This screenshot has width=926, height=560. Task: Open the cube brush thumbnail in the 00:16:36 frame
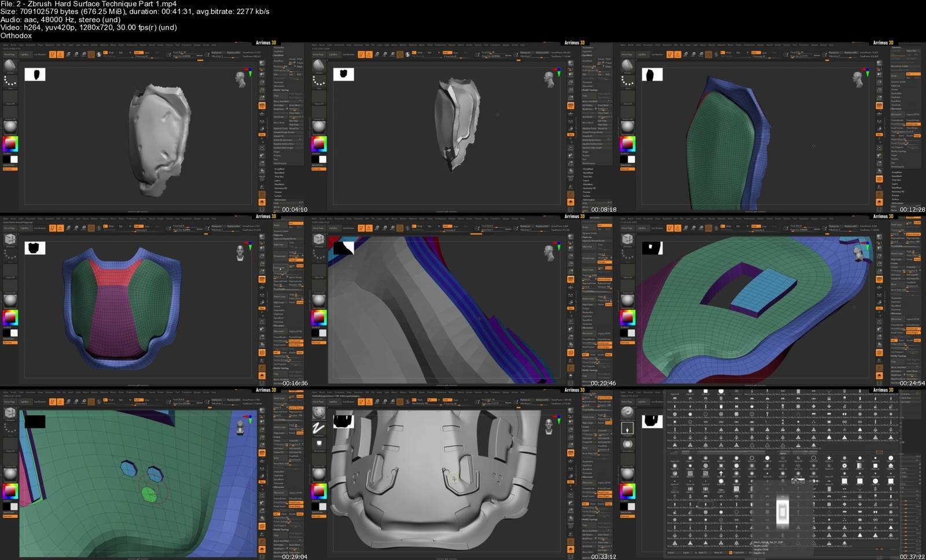[x=10, y=239]
